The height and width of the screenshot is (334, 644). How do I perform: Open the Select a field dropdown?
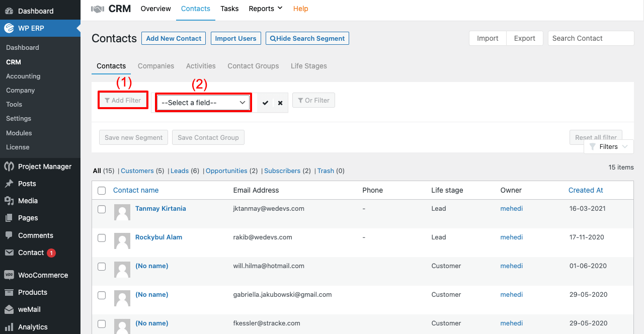click(x=203, y=103)
